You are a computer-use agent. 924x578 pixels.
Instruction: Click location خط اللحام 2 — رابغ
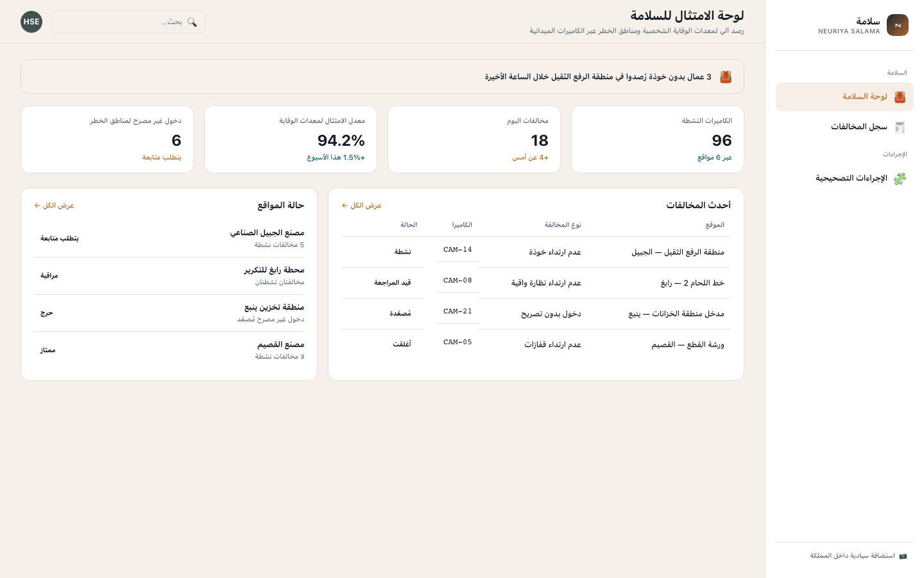coord(692,283)
